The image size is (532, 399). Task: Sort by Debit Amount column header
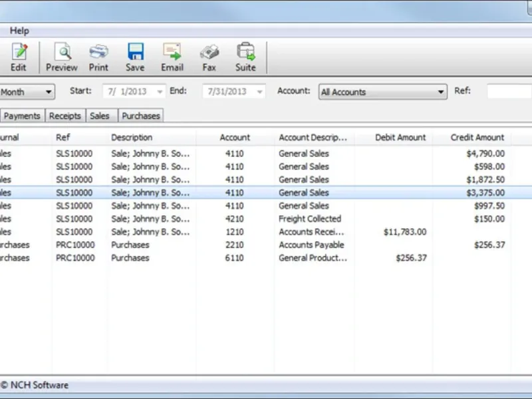click(400, 138)
